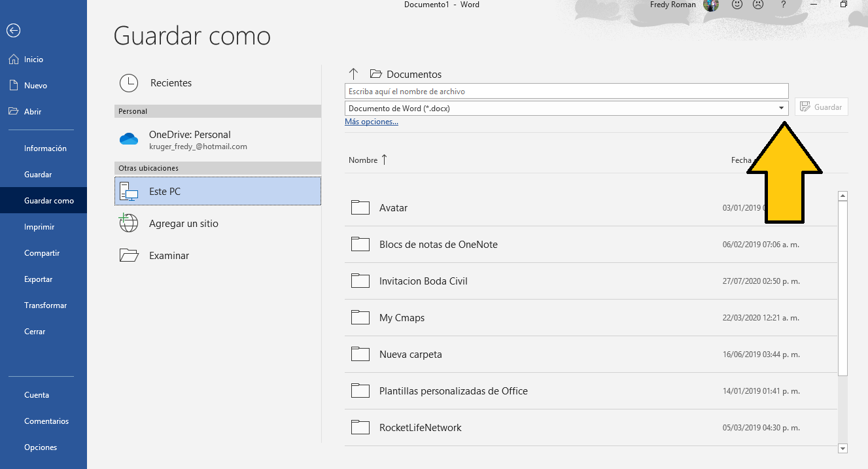The image size is (868, 469).
Task: Click the smiley feedback icon
Action: 737,5
